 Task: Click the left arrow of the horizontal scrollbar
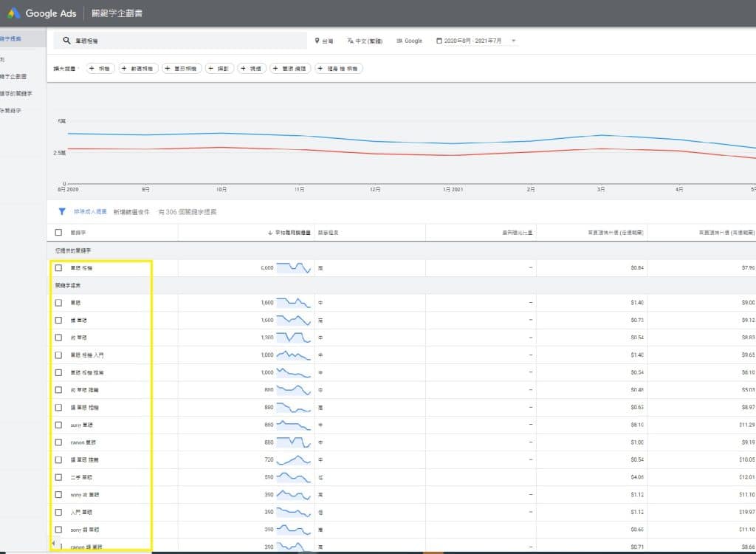point(52,544)
